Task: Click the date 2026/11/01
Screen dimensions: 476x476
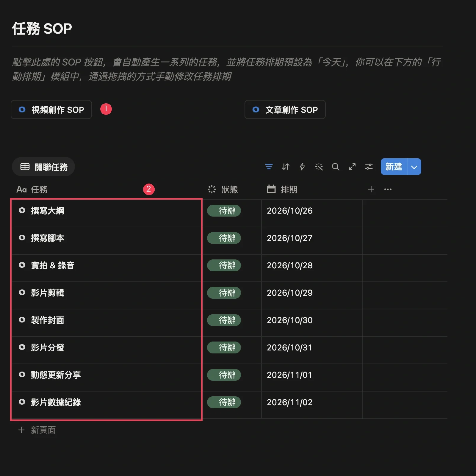Action: click(x=290, y=375)
